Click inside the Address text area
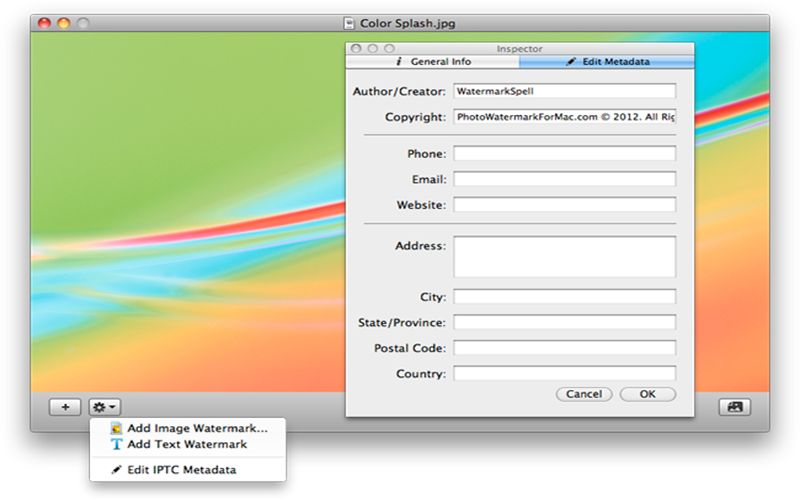Screen dimensions: 800x500 (565, 257)
